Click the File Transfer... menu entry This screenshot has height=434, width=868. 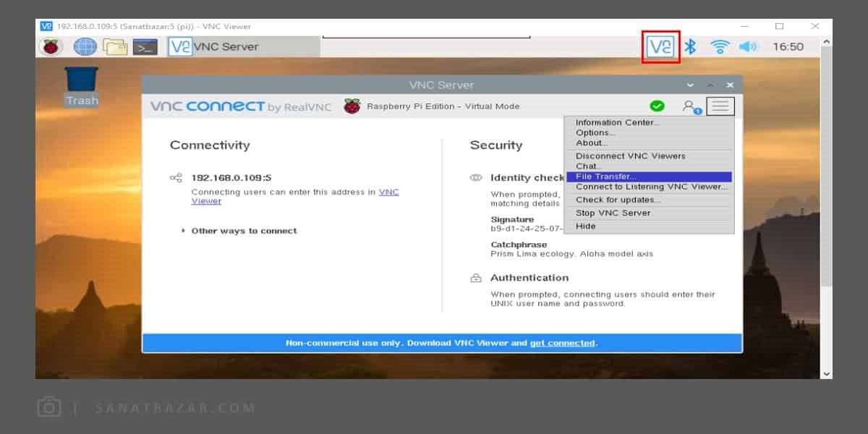[649, 176]
